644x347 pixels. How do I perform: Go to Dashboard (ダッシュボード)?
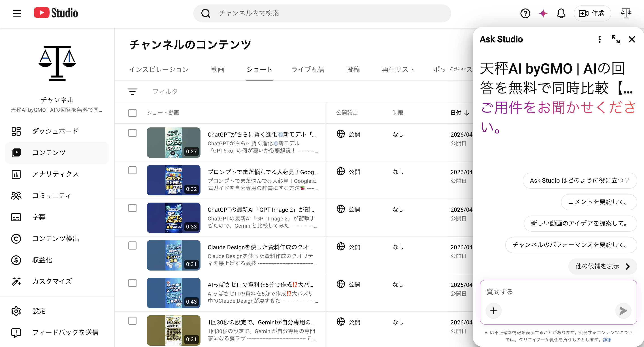click(57, 131)
